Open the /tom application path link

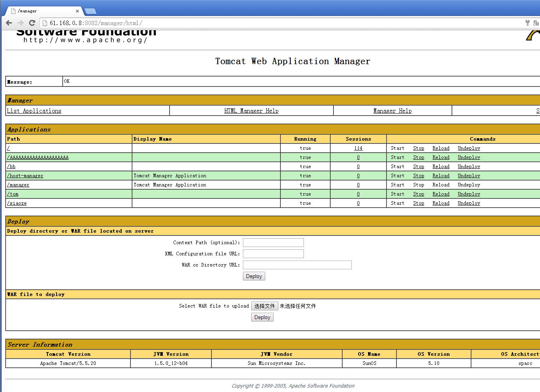13,194
